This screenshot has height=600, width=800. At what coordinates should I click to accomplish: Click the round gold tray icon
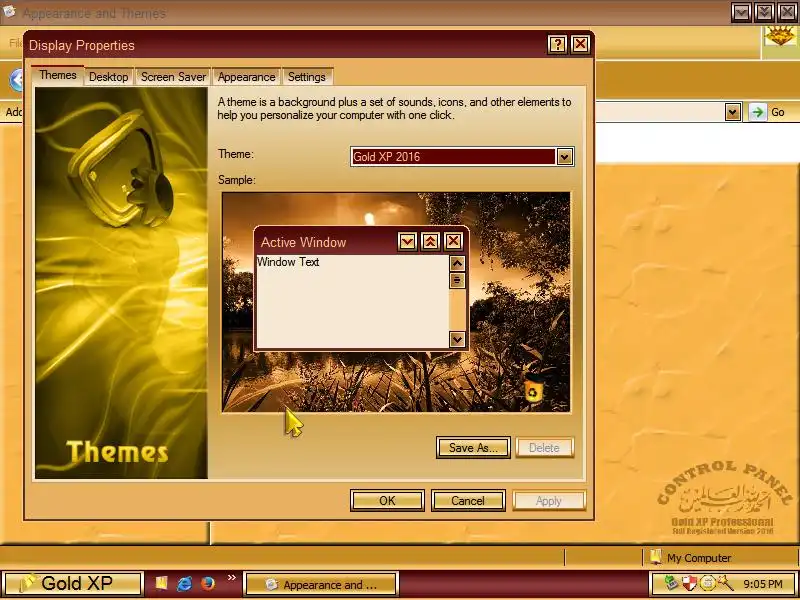707,583
